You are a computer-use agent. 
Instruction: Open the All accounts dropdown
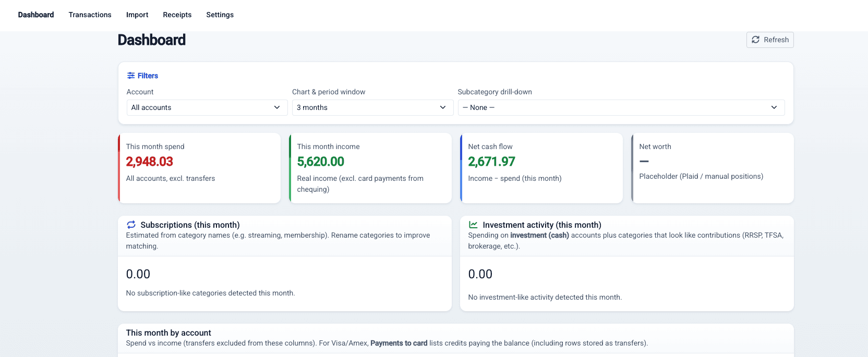[x=207, y=107]
